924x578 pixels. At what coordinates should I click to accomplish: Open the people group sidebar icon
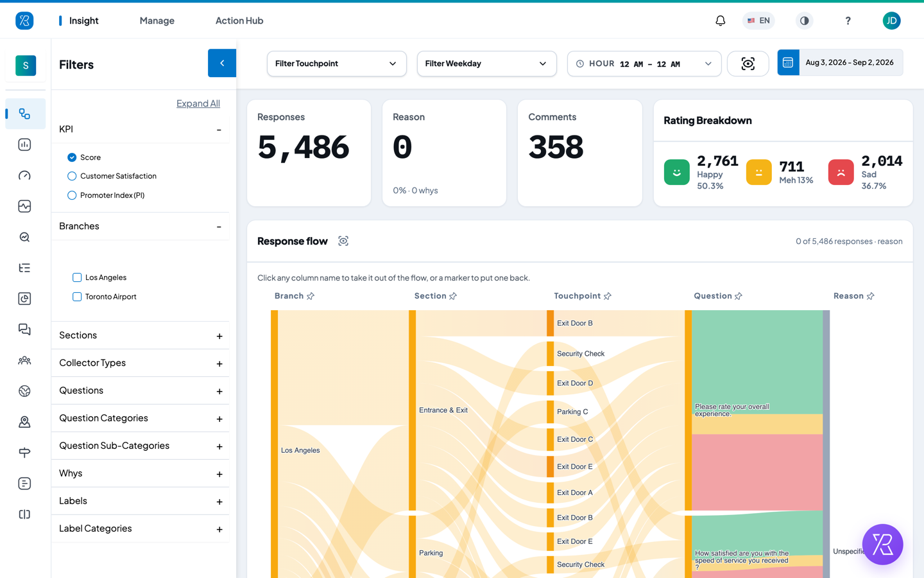click(x=25, y=360)
